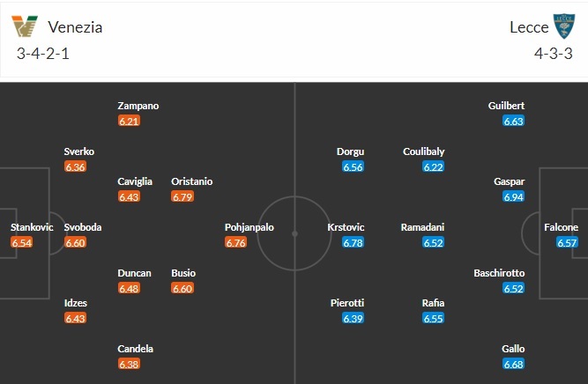Click on player Zampano's name

[x=138, y=106]
